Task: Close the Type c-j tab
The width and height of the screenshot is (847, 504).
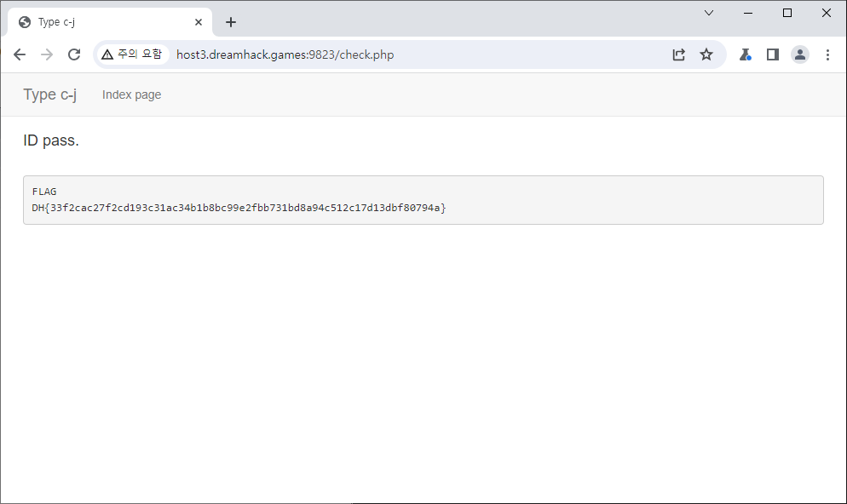Action: 199,22
